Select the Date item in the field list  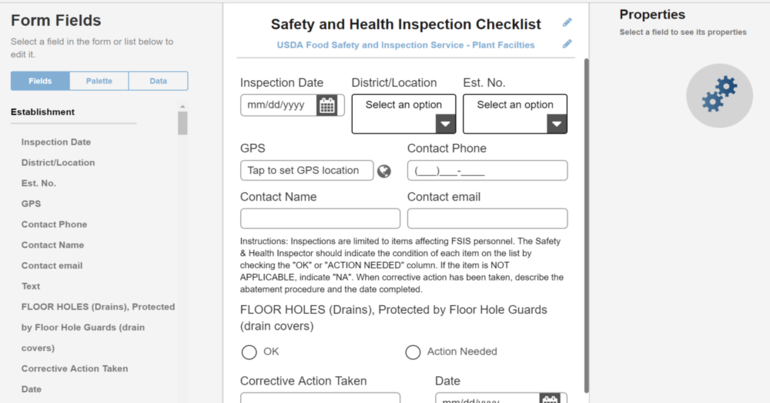point(31,389)
